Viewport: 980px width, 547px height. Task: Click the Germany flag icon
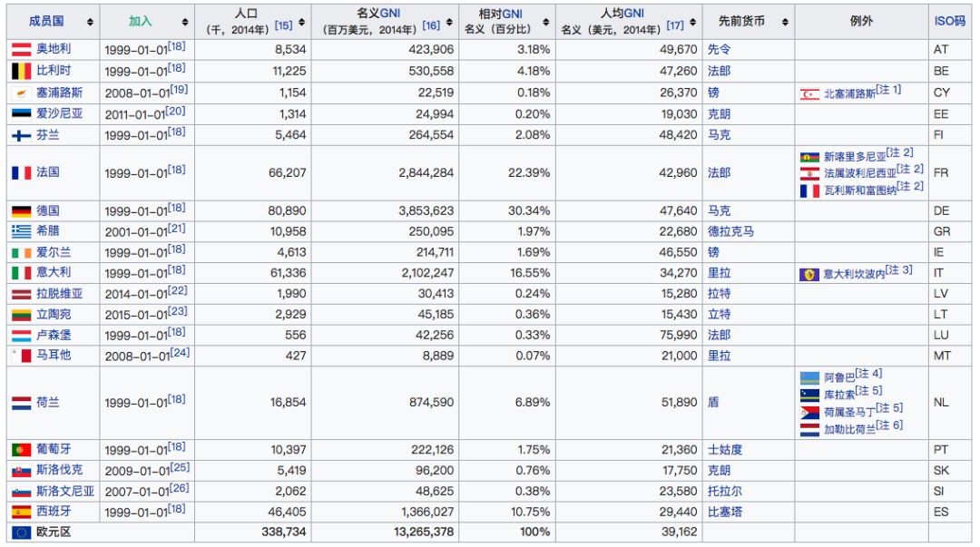click(x=21, y=211)
